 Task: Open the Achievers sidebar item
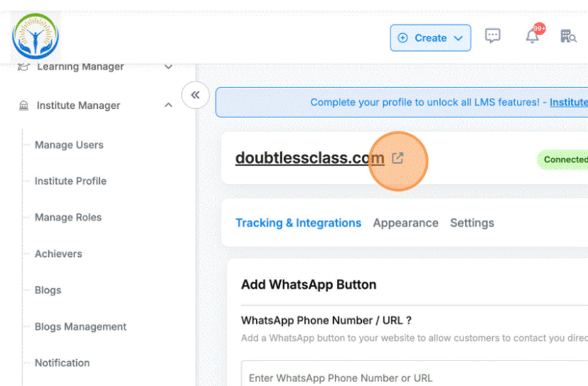[x=59, y=254]
